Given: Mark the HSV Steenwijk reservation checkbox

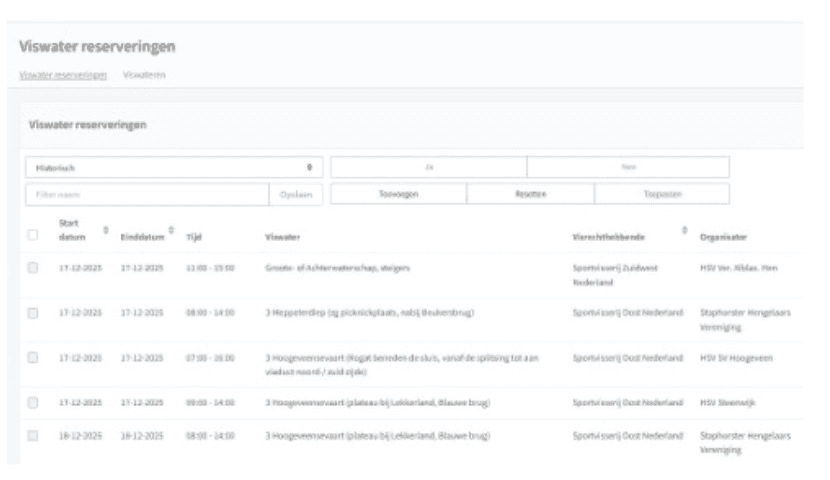Looking at the screenshot, I should (x=33, y=402).
